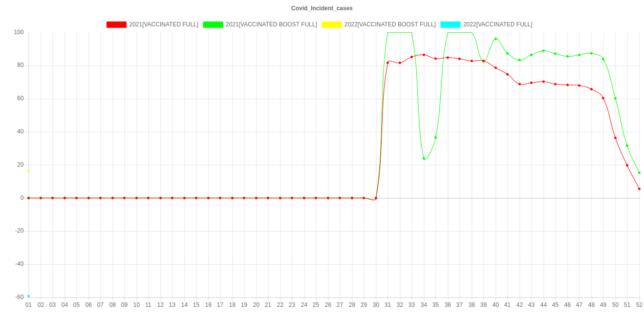The image size is (644, 322).
Task: Select the red data point at week 50
Action: (x=615, y=138)
